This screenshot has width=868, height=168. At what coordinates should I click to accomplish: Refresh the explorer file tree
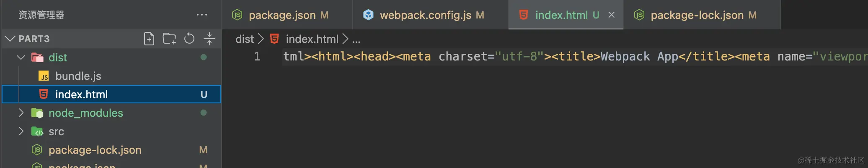(189, 39)
